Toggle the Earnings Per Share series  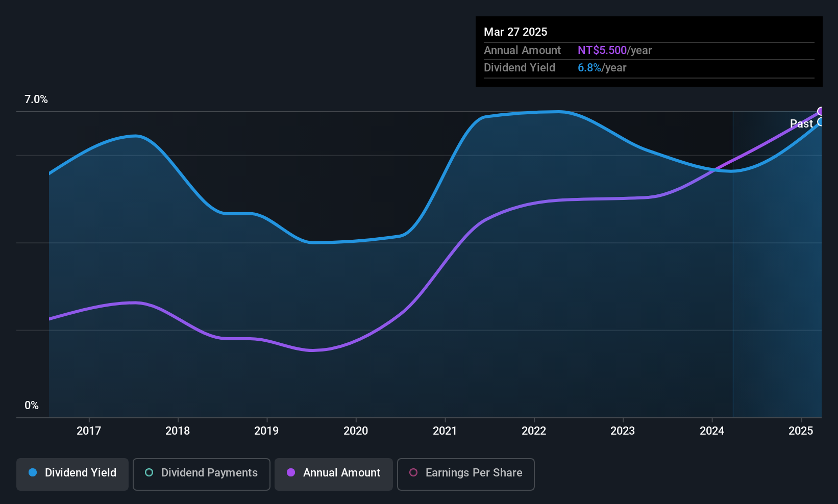pos(466,474)
